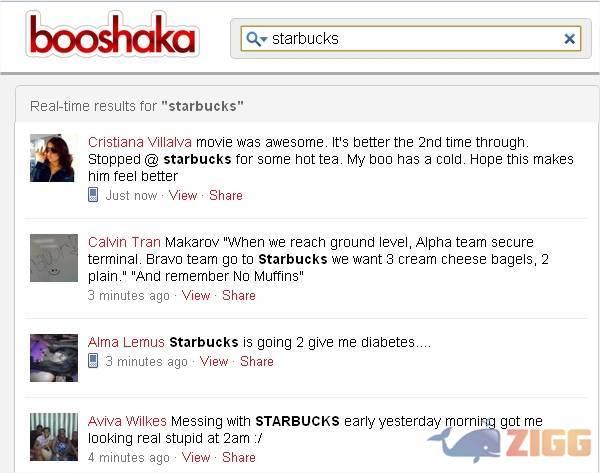Share Calvin Tran's Makarov post
Viewport: 600px width, 473px height.
click(x=239, y=295)
